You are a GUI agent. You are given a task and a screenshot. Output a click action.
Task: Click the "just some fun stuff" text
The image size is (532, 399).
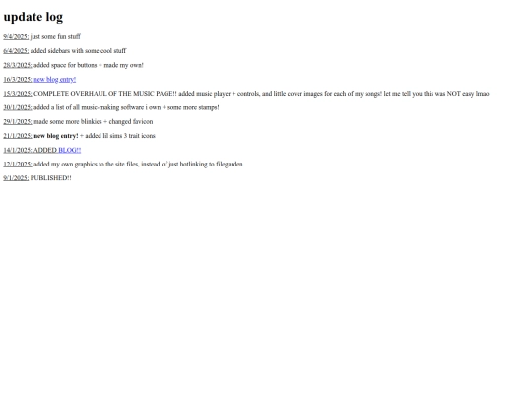[x=55, y=37]
